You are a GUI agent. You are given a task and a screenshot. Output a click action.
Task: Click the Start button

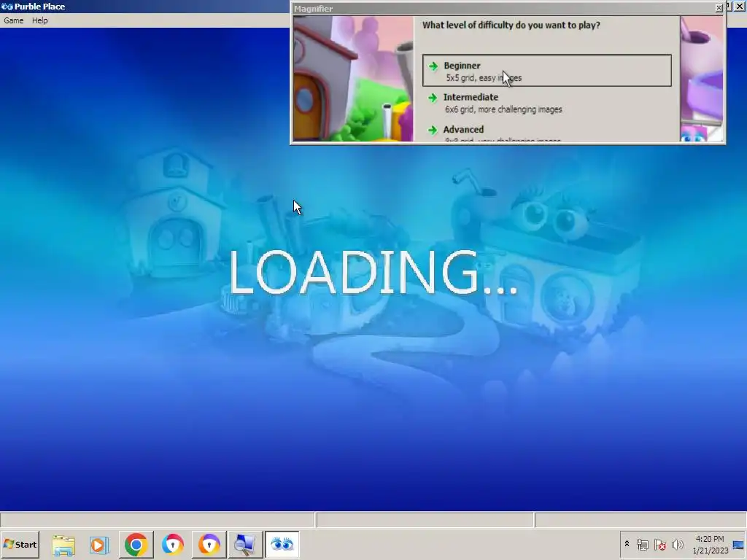click(x=20, y=544)
